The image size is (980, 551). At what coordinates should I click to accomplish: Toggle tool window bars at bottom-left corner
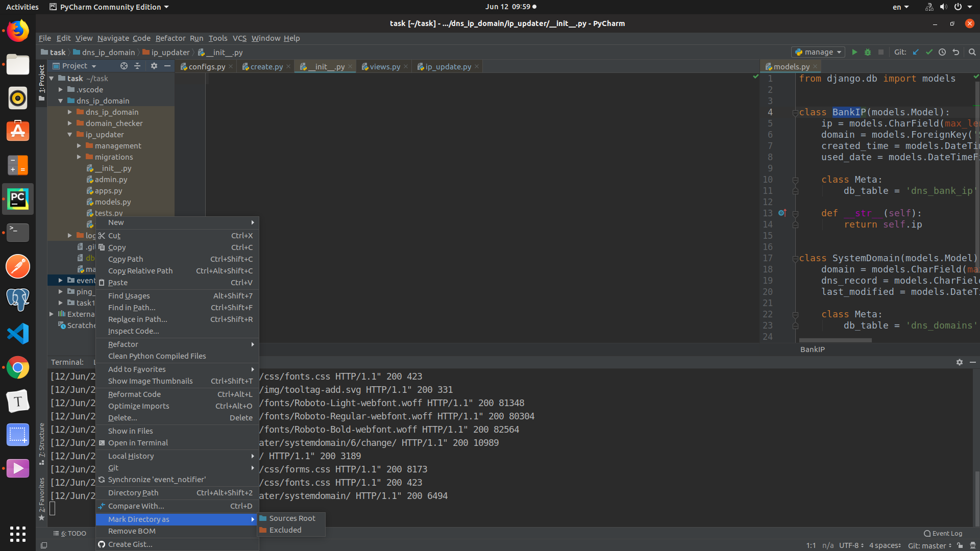click(x=44, y=545)
